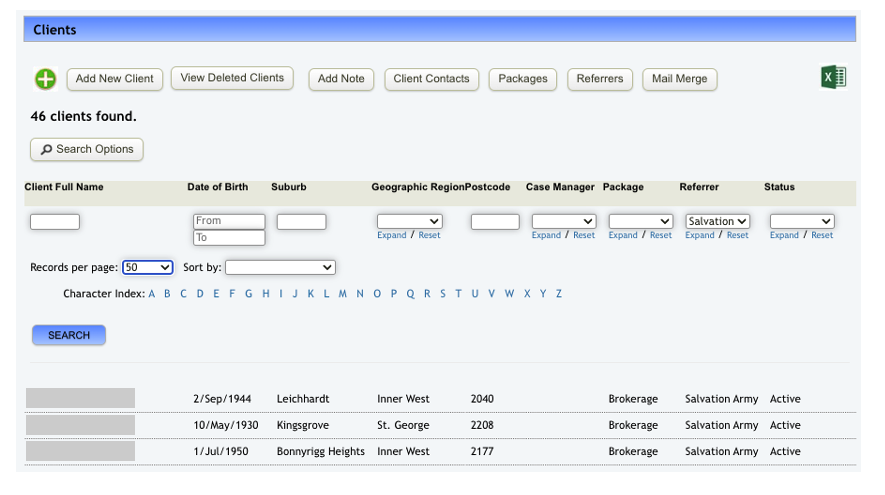Click the Add Note button
The height and width of the screenshot is (495, 885).
coord(341,79)
